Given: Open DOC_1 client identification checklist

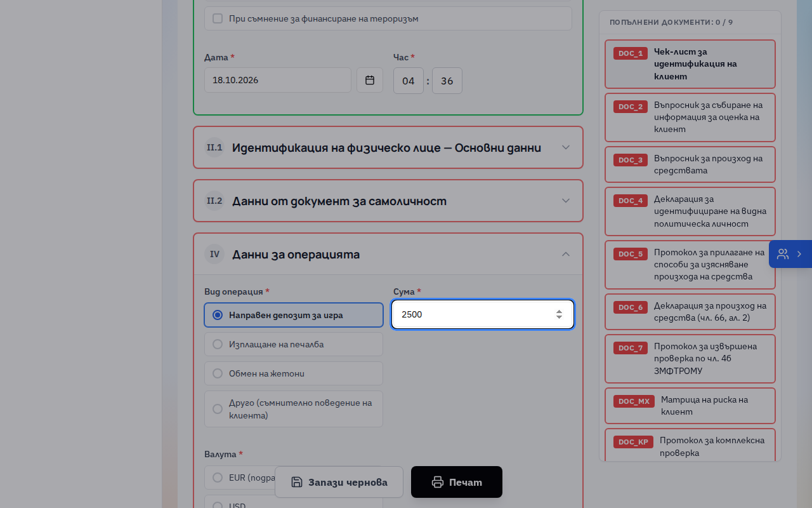Looking at the screenshot, I should pyautogui.click(x=690, y=64).
